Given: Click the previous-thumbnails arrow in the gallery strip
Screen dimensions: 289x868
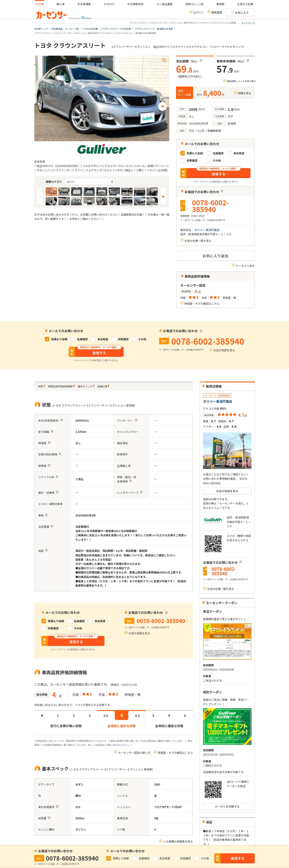Looking at the screenshot, I should (x=40, y=196).
